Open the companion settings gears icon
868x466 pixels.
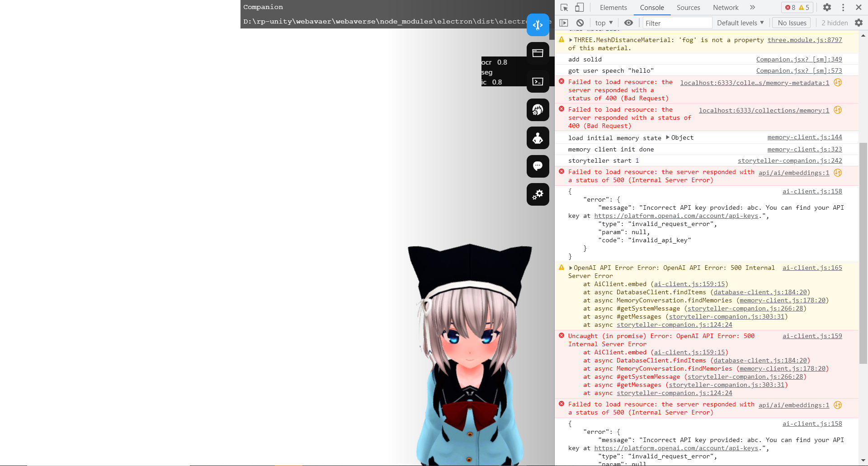pos(538,194)
